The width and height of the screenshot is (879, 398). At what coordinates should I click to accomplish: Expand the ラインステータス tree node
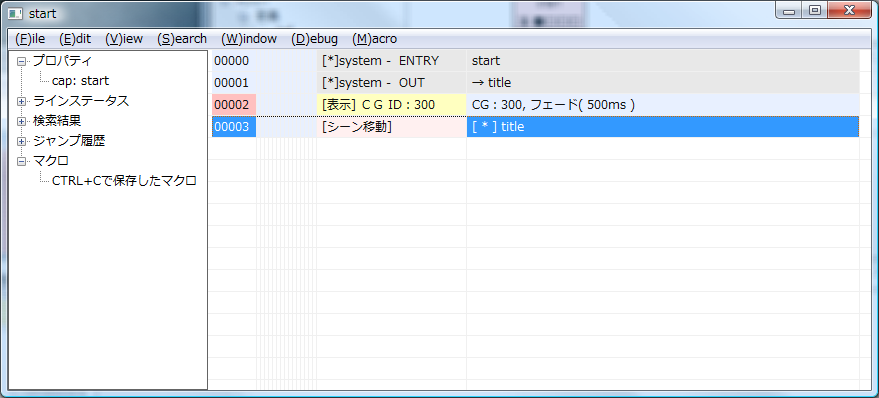[x=22, y=101]
